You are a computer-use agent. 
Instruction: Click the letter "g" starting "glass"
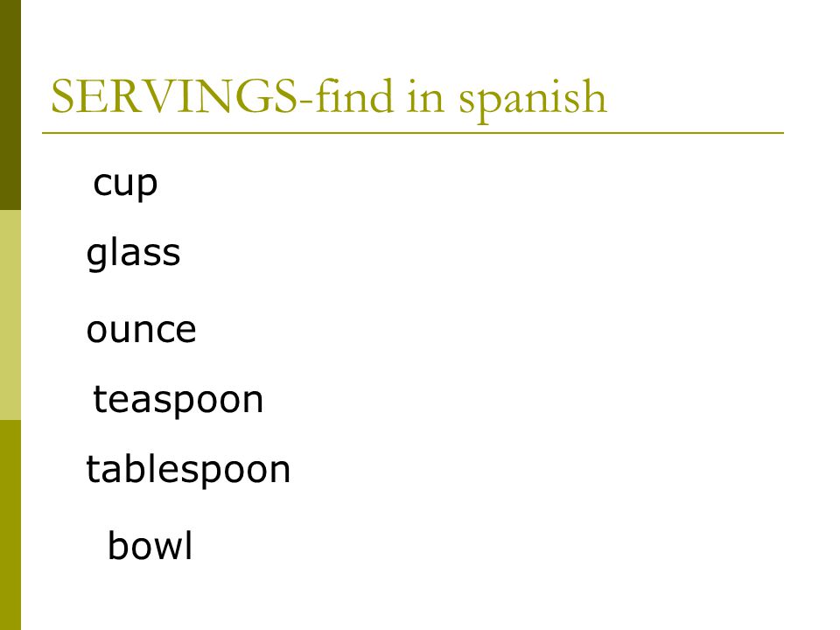(96, 255)
